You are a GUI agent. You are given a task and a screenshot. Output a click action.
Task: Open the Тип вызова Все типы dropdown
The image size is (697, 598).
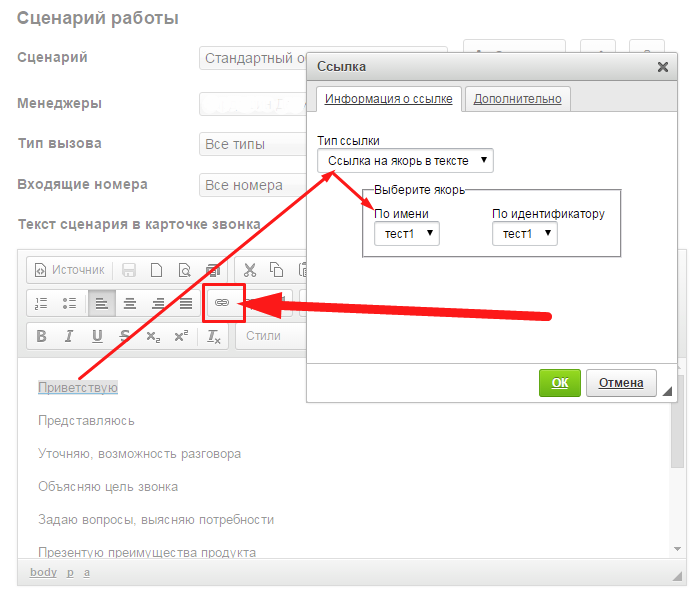[253, 144]
